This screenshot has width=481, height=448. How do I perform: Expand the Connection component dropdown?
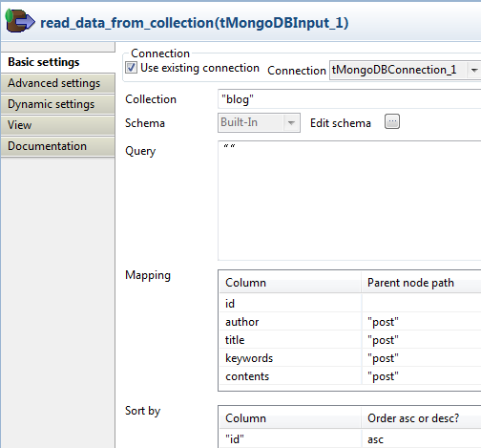474,70
